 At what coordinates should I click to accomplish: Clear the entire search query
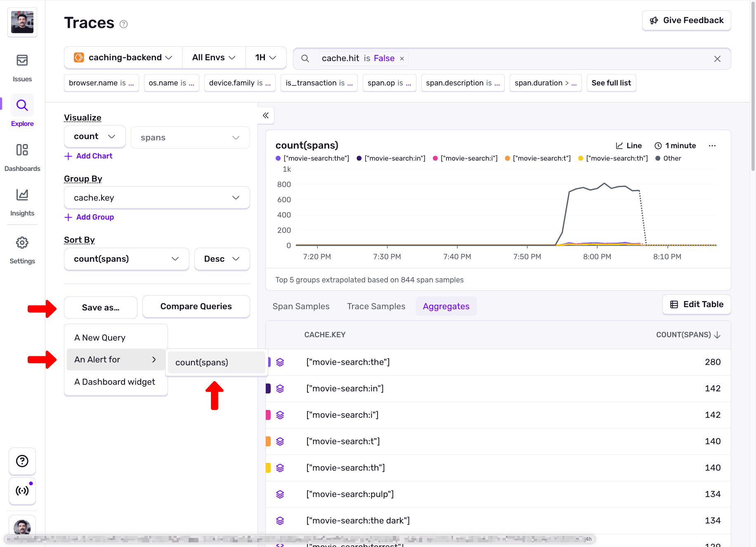(x=717, y=59)
